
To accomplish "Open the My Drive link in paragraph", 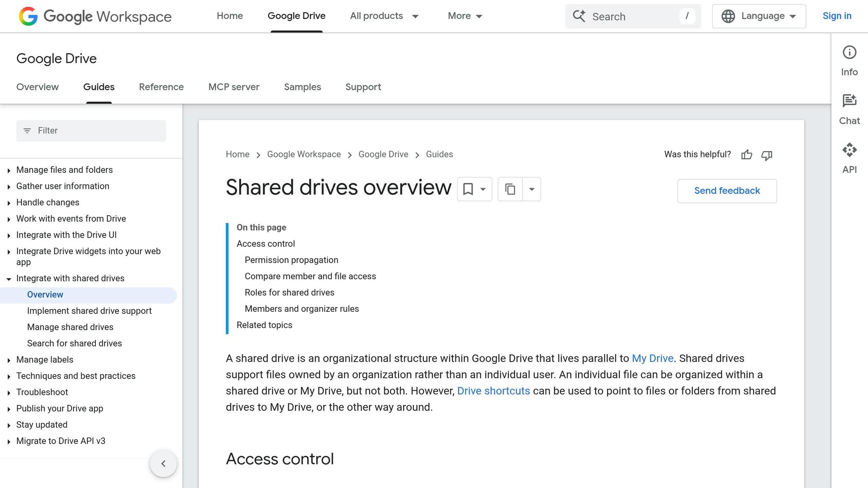I will click(x=652, y=358).
